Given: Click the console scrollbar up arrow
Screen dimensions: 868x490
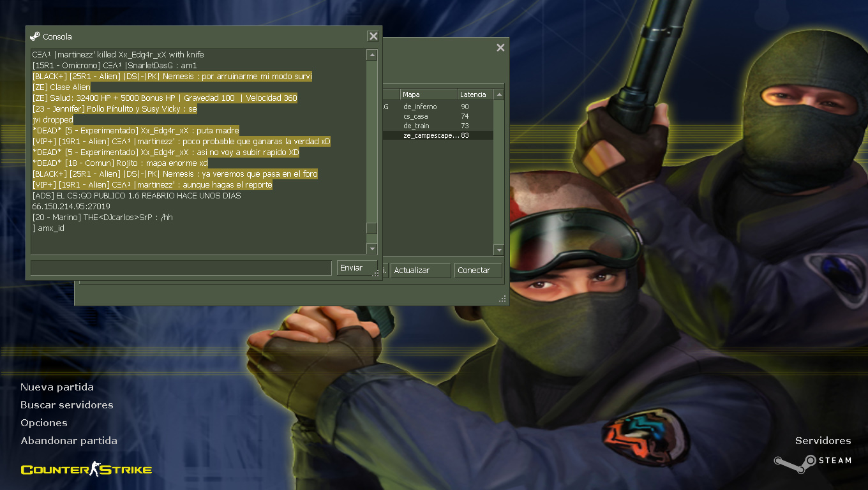Looking at the screenshot, I should 372,56.
